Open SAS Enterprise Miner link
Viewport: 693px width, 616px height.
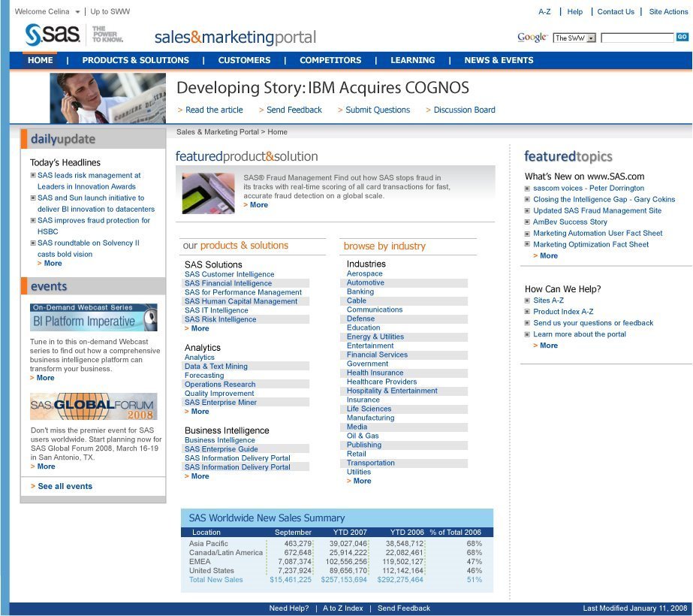coord(221,402)
